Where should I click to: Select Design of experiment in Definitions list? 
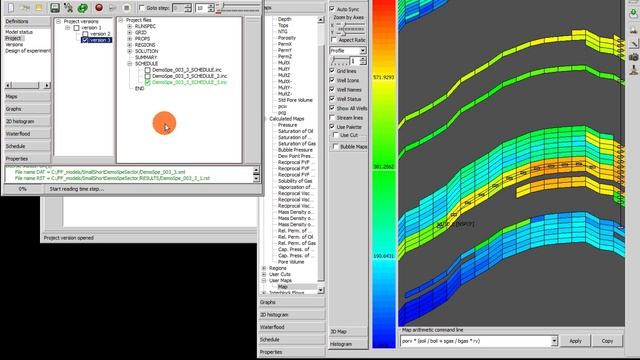click(x=28, y=51)
